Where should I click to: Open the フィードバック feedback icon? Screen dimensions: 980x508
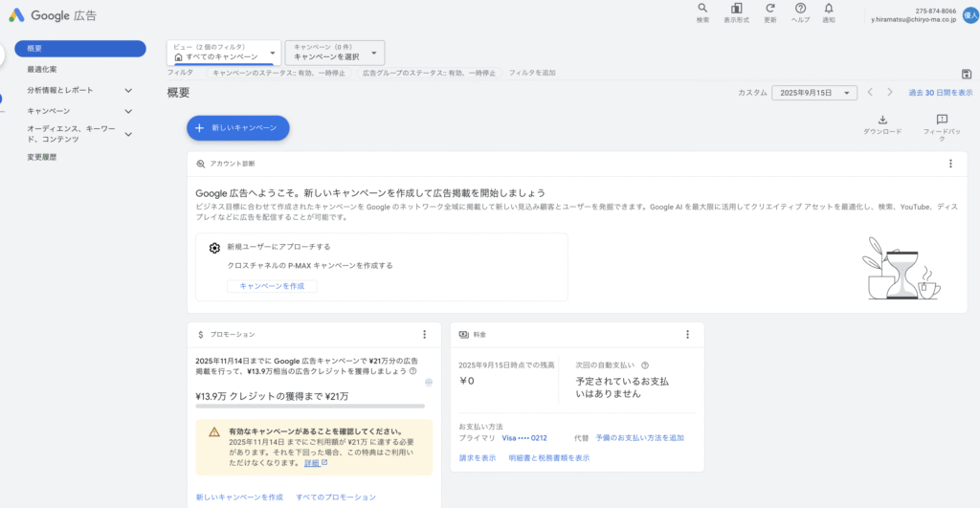942,120
